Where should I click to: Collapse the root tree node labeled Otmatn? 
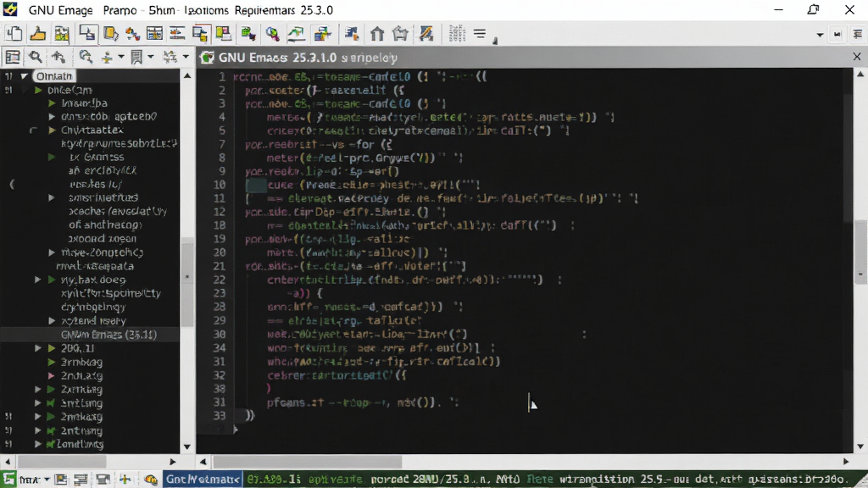click(24, 76)
